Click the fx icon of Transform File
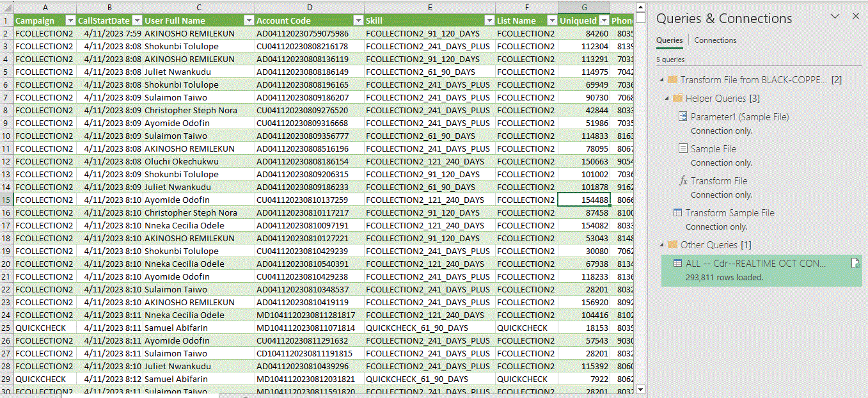This screenshot has width=868, height=398. coord(683,181)
